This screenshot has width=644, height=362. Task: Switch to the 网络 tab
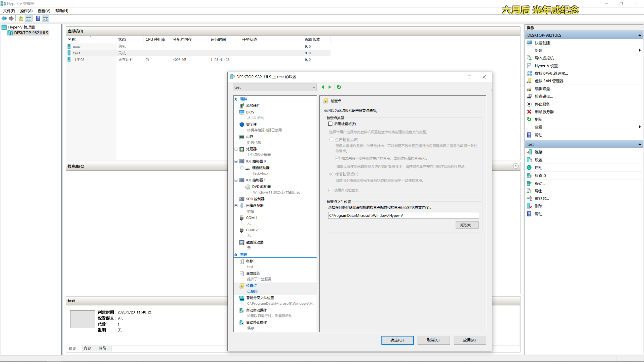103,348
